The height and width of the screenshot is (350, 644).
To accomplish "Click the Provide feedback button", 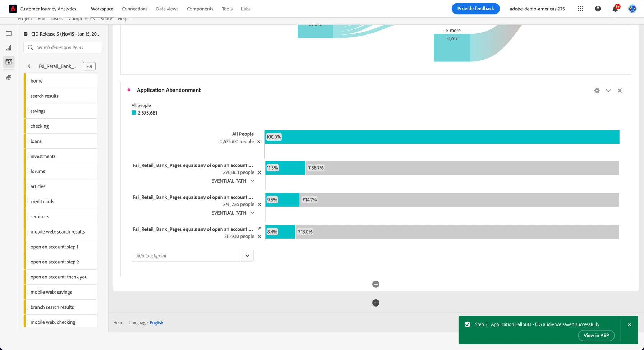I will 475,9.
